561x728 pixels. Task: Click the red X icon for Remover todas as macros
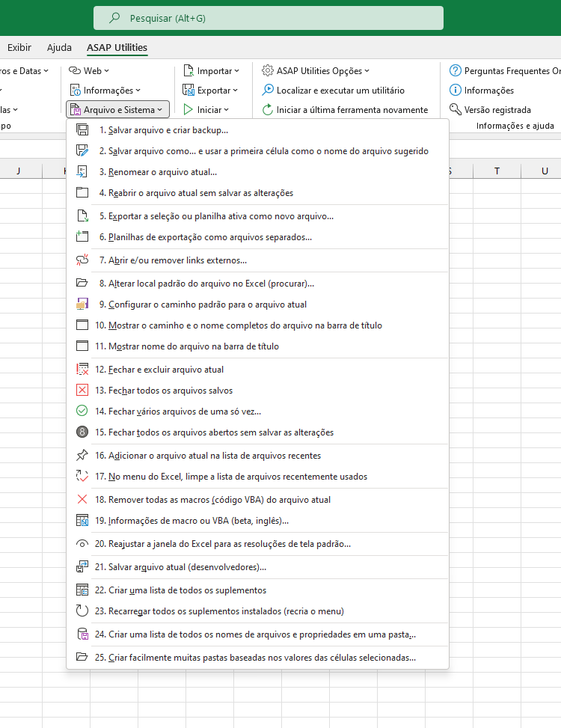coord(82,499)
